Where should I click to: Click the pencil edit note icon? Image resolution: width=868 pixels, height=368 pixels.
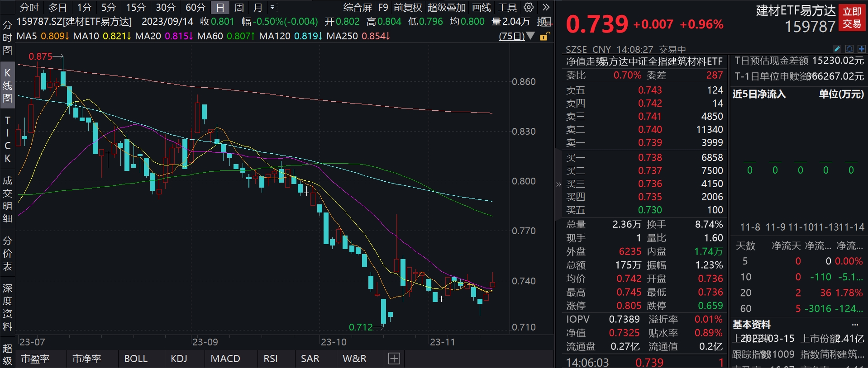[x=837, y=49]
